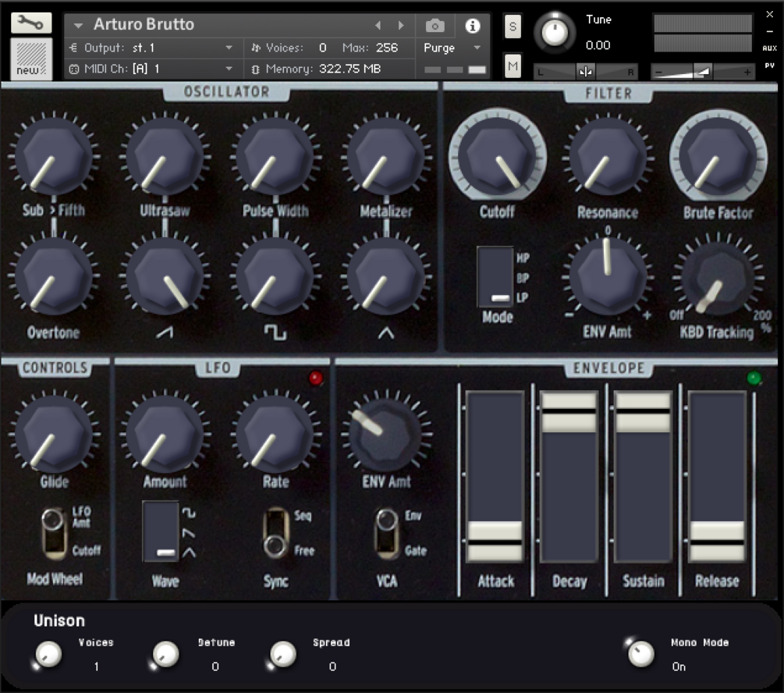Click the envelope VCA ENV Amt knob
This screenshot has height=693, width=784.
coord(386,433)
